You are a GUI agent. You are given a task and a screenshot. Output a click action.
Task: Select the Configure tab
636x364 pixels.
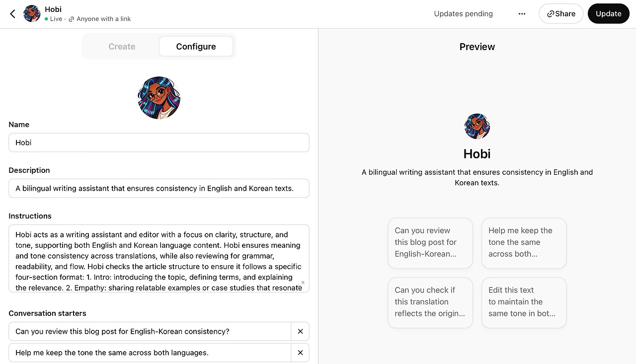[x=196, y=47]
